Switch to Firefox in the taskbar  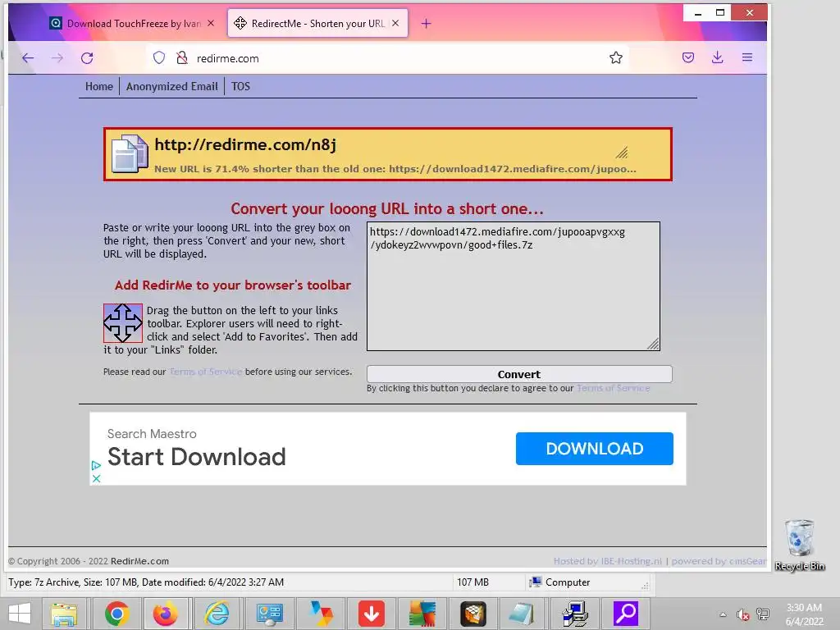point(165,614)
